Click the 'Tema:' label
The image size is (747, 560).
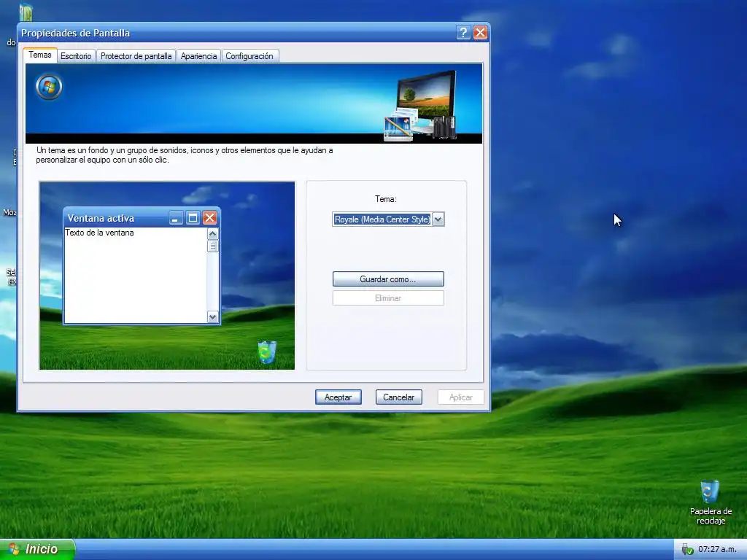[385, 199]
